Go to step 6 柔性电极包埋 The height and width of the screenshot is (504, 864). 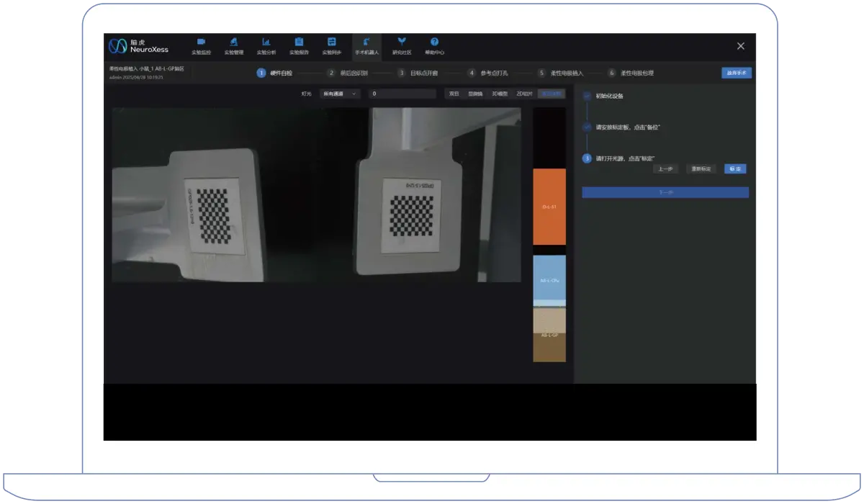pos(631,73)
